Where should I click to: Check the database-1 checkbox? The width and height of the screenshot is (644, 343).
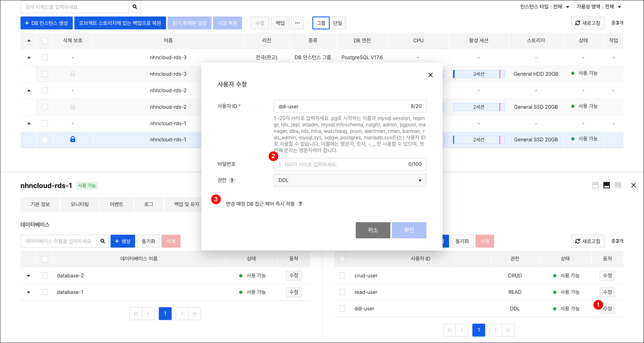click(45, 292)
